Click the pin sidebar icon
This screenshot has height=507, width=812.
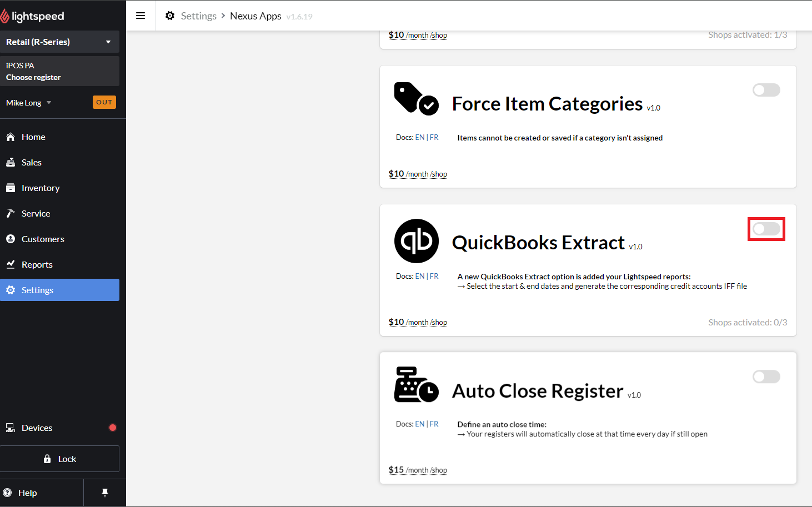pos(105,493)
